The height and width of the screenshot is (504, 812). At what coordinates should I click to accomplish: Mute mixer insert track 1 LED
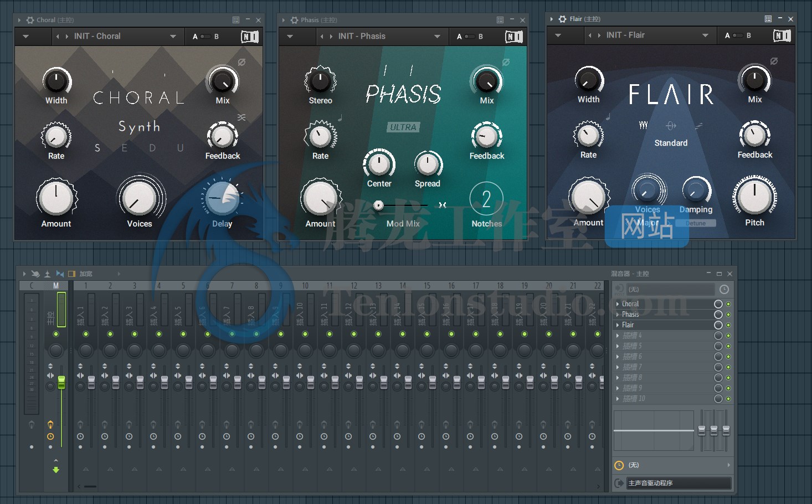tap(86, 334)
